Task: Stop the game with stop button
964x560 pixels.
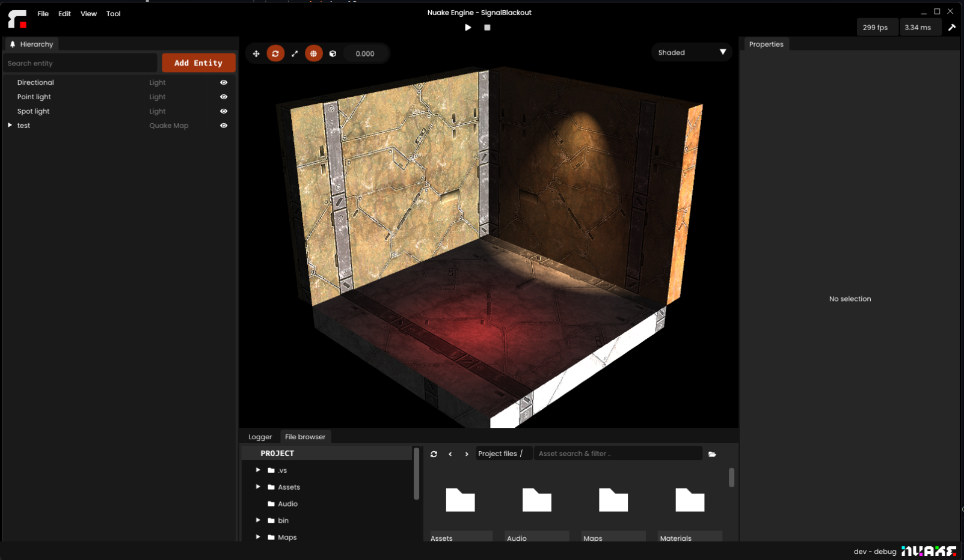Action: [487, 27]
